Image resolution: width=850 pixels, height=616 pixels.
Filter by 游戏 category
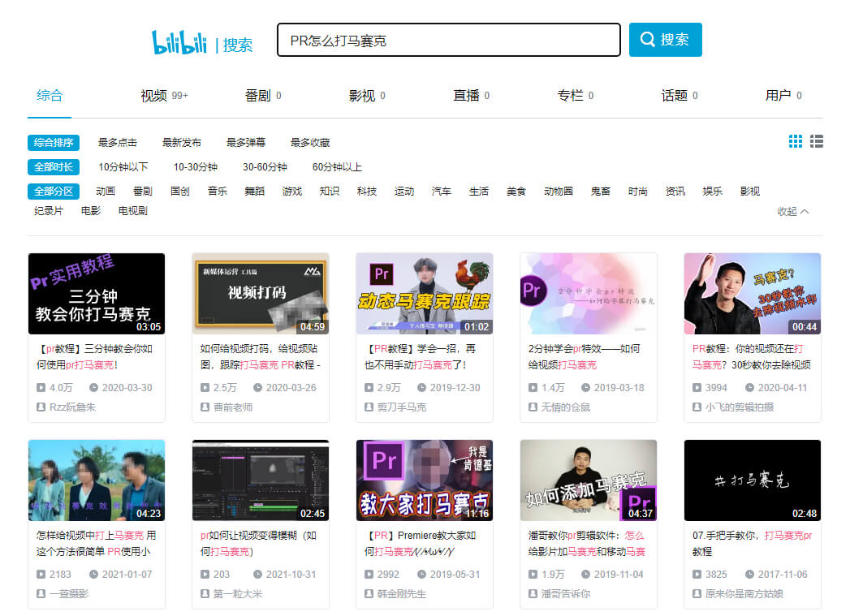pyautogui.click(x=292, y=192)
